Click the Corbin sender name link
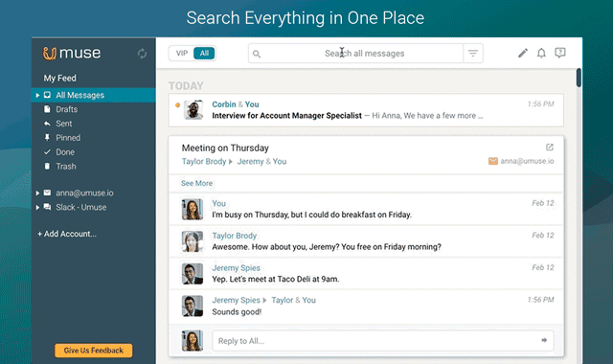This screenshot has width=613, height=364. pyautogui.click(x=223, y=104)
